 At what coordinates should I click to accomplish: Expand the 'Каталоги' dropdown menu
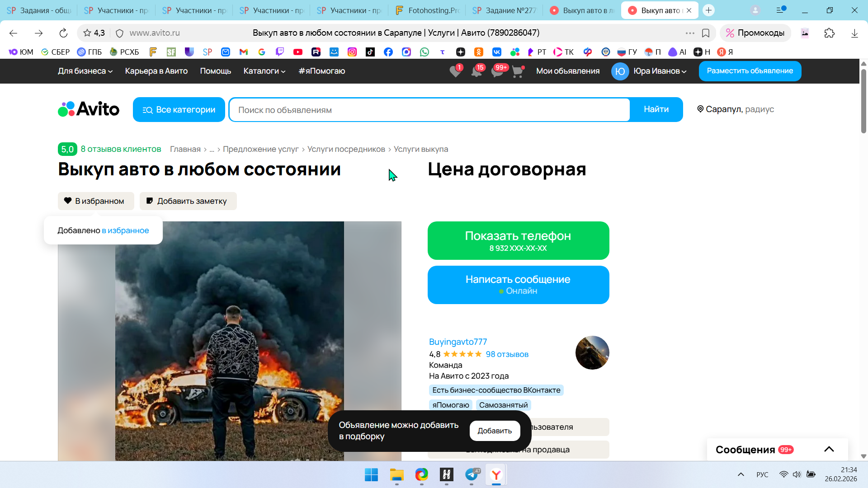click(264, 71)
